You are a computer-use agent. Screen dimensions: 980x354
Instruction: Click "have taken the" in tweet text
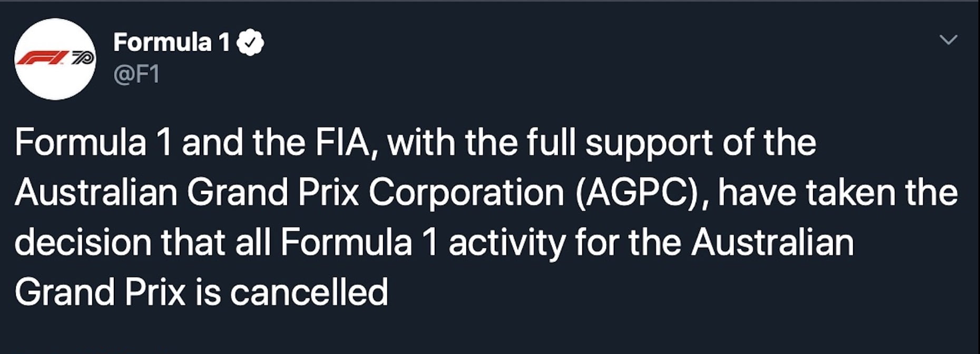point(838,193)
